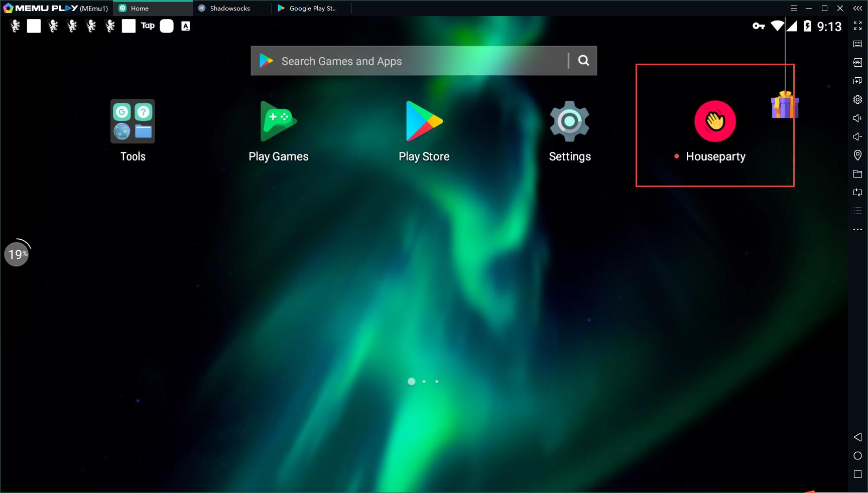Open multi-instance manager sidebar icon
Screen dimensions: 868x493
point(857,81)
